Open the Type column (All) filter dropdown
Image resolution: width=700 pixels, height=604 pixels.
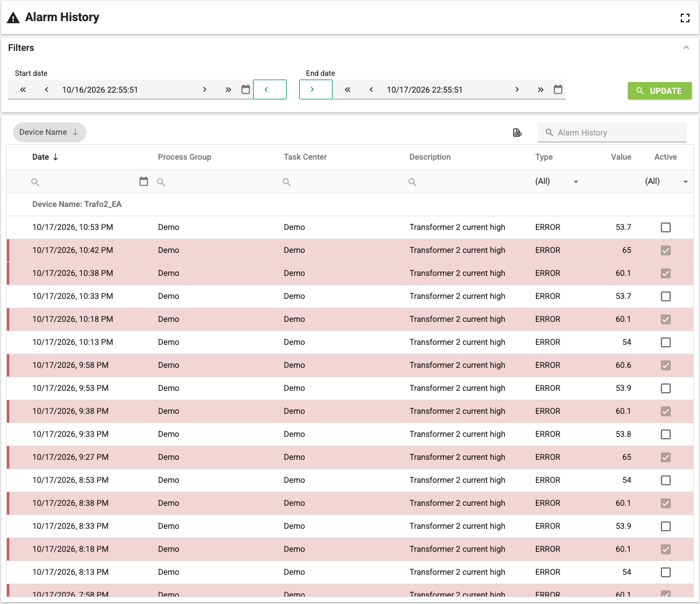coord(556,181)
